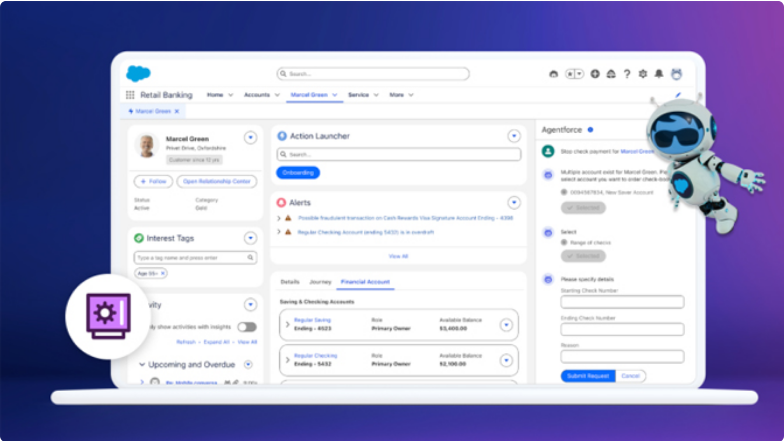
Task: Switch to the Details tab
Action: tap(290, 282)
